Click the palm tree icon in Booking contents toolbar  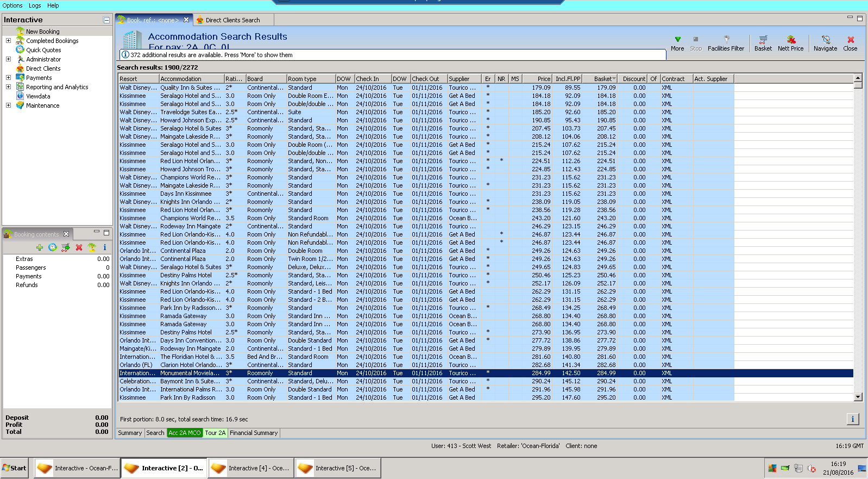(x=92, y=247)
